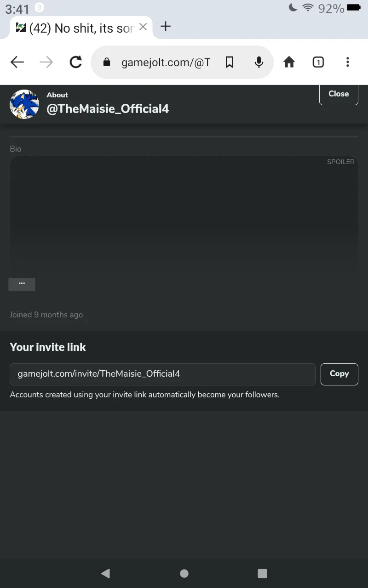The height and width of the screenshot is (588, 368).
Task: Select the invite link text field
Action: click(162, 374)
